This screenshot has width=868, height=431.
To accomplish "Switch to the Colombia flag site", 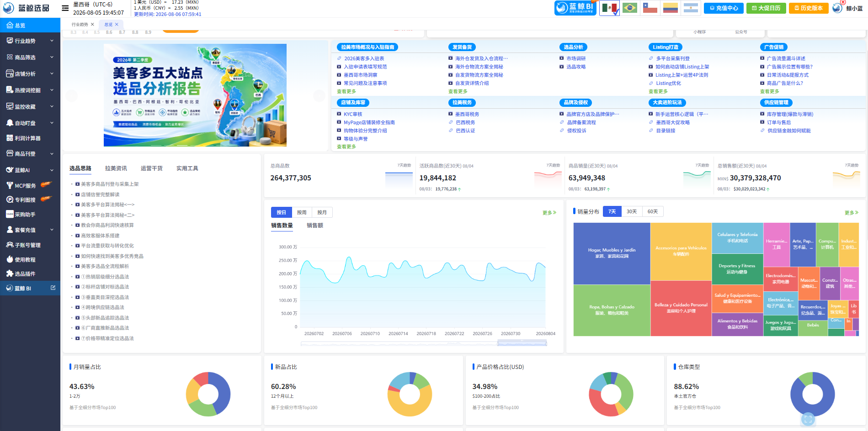I will [670, 8].
